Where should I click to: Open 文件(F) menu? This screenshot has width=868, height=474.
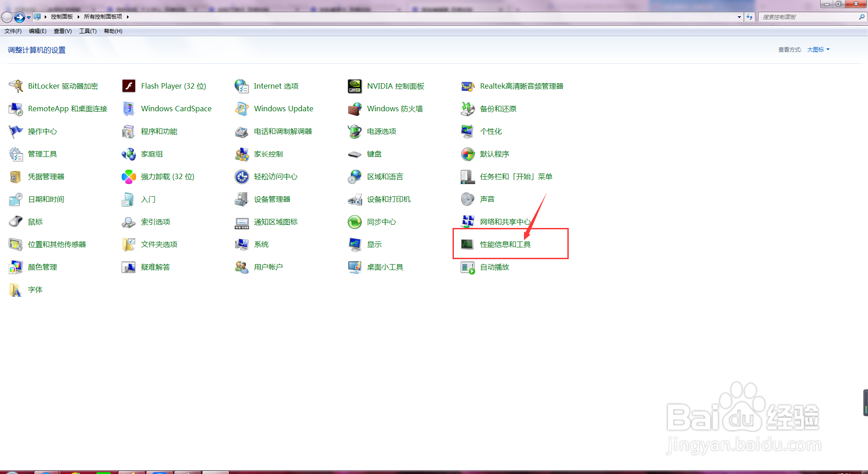point(13,31)
